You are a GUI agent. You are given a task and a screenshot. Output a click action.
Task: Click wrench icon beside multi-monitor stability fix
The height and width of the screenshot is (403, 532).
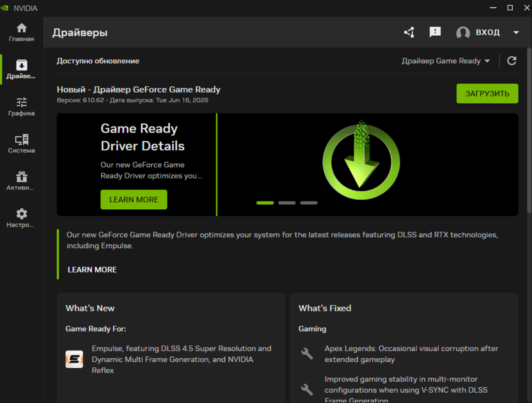pyautogui.click(x=307, y=389)
